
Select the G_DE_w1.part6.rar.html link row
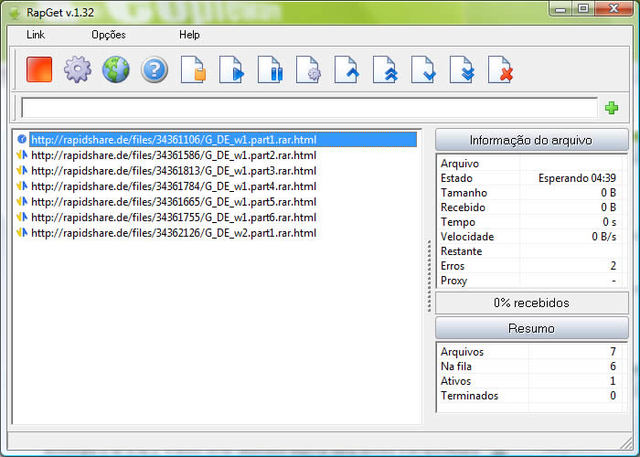[174, 217]
